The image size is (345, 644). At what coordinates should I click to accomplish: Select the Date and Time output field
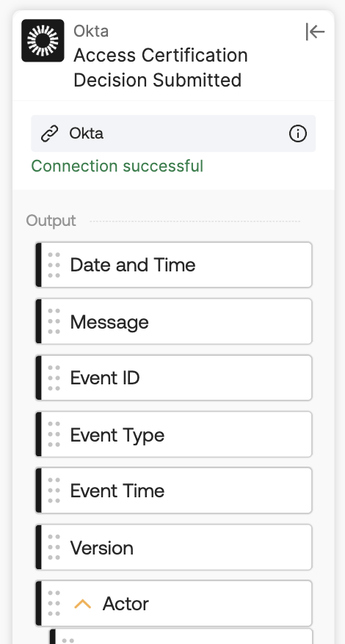pos(173,265)
